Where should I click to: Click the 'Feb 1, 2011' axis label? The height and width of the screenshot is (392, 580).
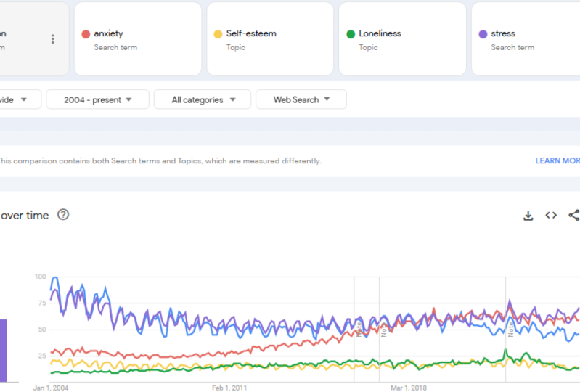pos(229,388)
